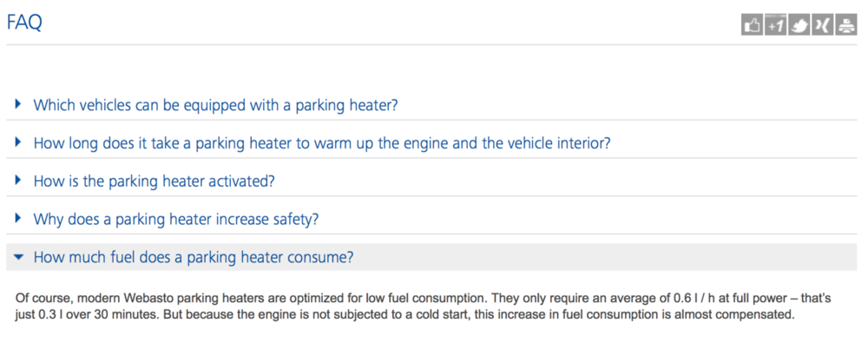Screen dimensions: 868x363
Task: Expand arrow beside "How is the parking heater activated?"
Action: (18, 181)
